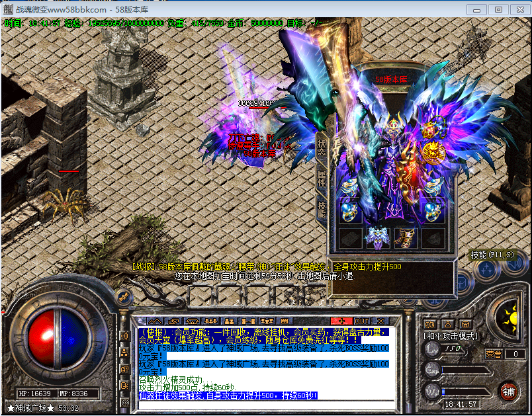This screenshot has width=532, height=416.
Task: Close the game window
Action: click(520, 9)
